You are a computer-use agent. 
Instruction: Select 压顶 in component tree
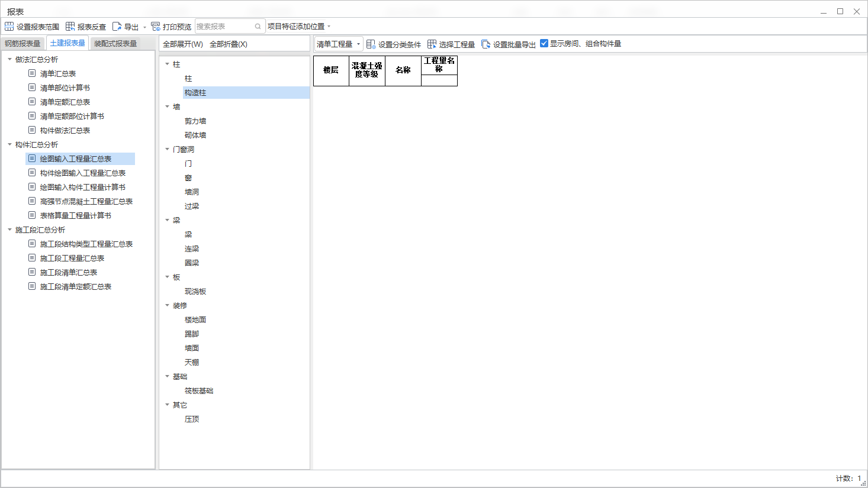(x=192, y=419)
